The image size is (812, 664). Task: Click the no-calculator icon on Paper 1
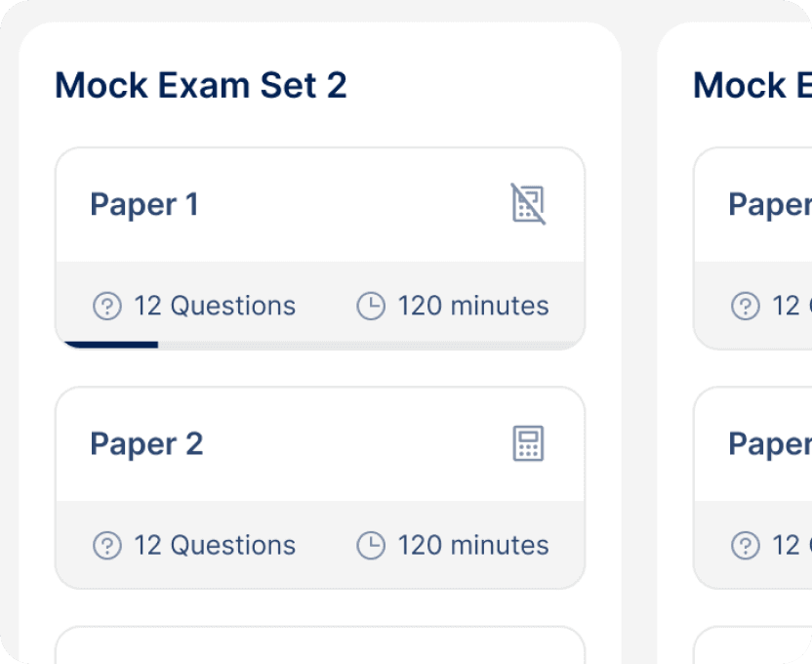(x=528, y=205)
